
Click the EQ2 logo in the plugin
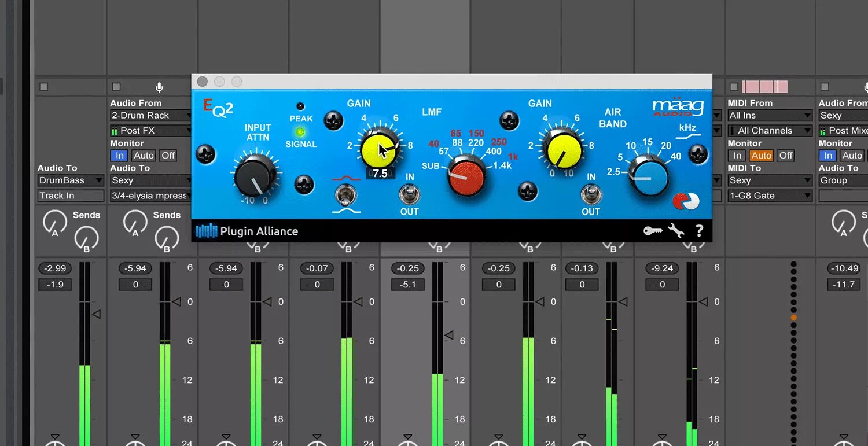coord(218,108)
